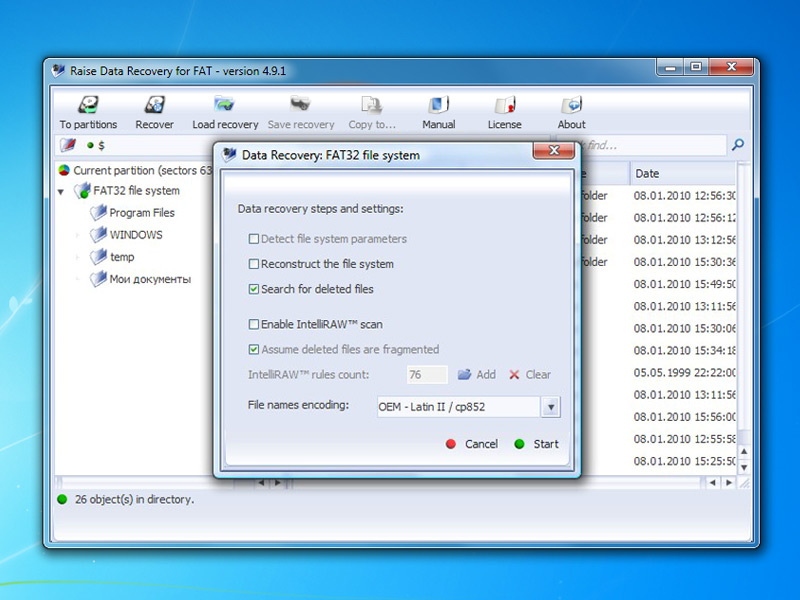Image resolution: width=800 pixels, height=600 pixels.
Task: Expand the Мои документы tree node
Action: click(x=78, y=279)
